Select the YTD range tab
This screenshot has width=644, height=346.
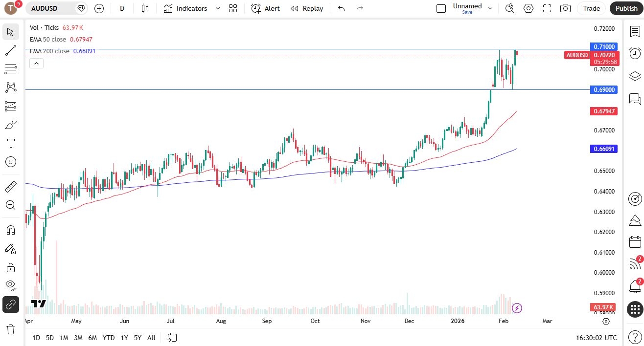coord(108,338)
